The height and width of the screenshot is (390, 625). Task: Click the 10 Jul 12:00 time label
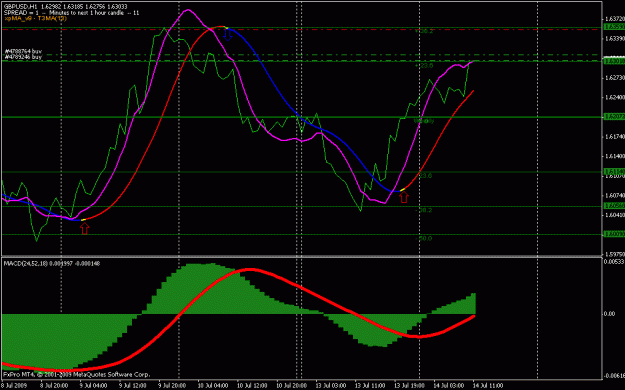click(x=252, y=386)
